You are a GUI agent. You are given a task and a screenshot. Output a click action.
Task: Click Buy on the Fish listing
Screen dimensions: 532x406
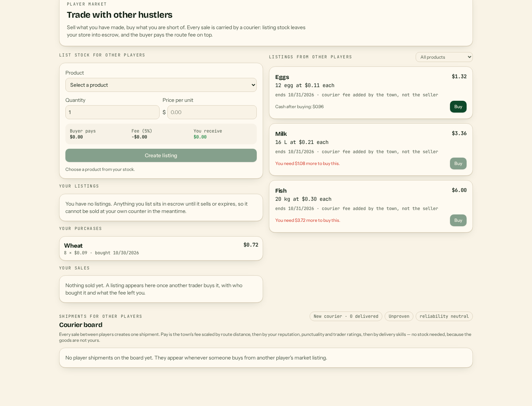tap(458, 220)
